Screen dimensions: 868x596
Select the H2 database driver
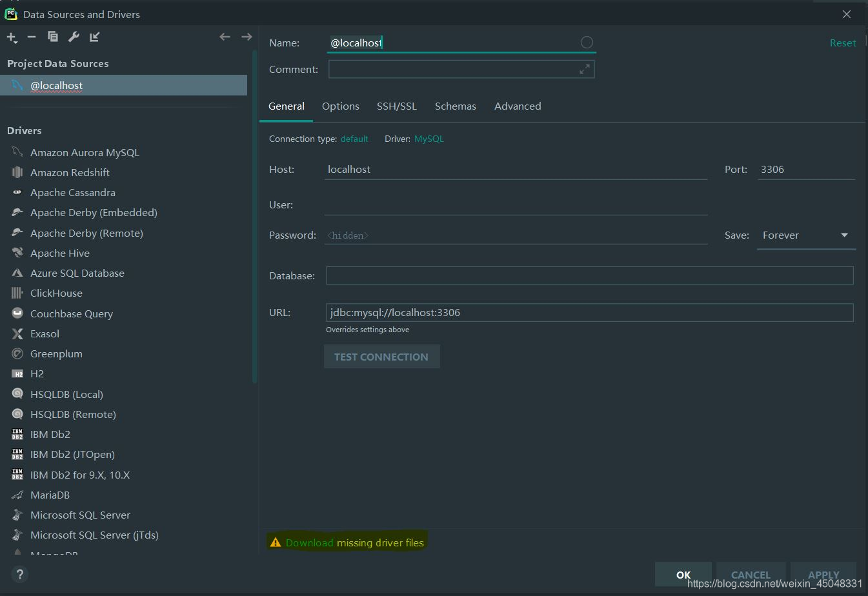37,373
